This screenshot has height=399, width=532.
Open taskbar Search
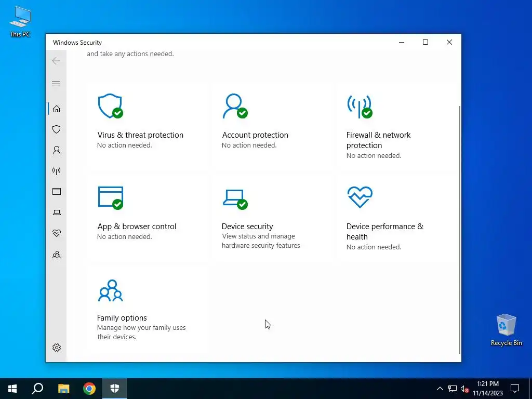pos(37,389)
